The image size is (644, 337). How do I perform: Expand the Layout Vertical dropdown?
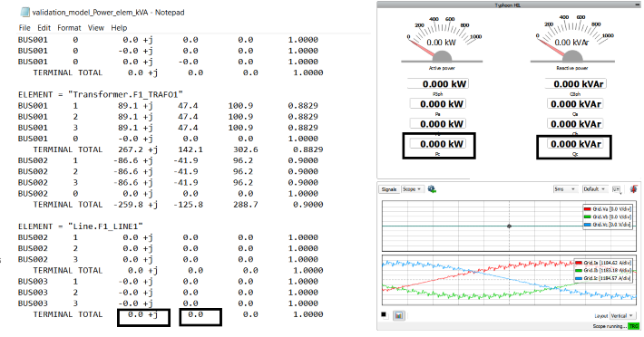point(622,315)
